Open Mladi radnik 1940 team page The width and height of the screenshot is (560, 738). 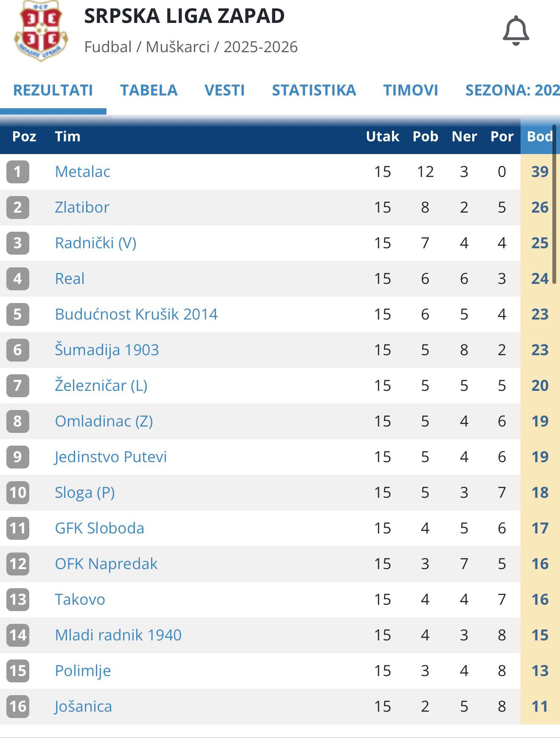[118, 635]
